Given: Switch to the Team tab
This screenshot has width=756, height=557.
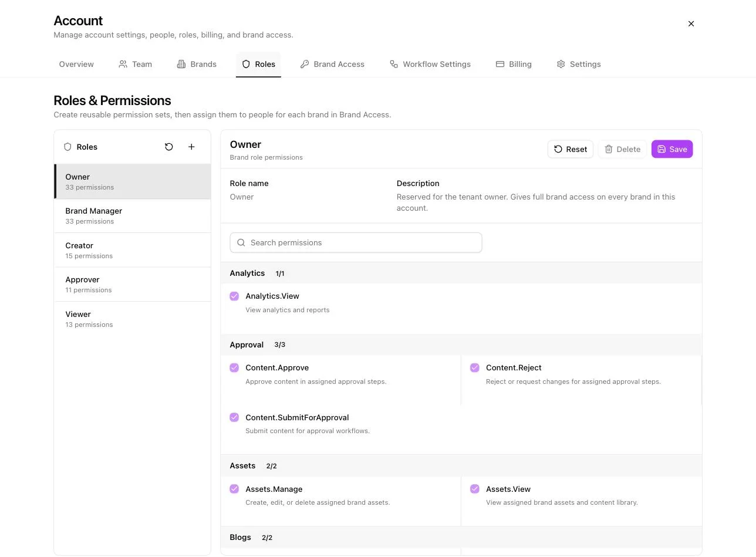Looking at the screenshot, I should 135,64.
